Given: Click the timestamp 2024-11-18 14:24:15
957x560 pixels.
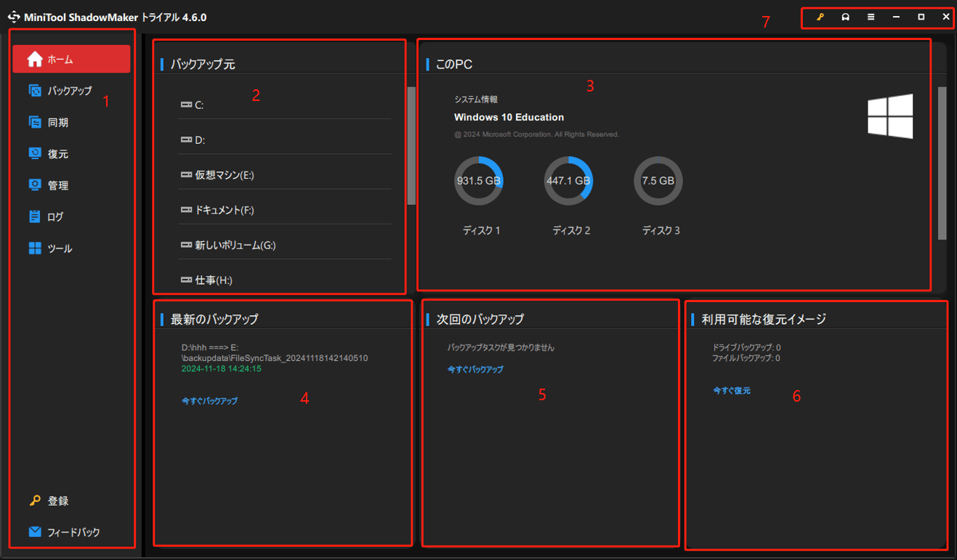Looking at the screenshot, I should pyautogui.click(x=222, y=369).
